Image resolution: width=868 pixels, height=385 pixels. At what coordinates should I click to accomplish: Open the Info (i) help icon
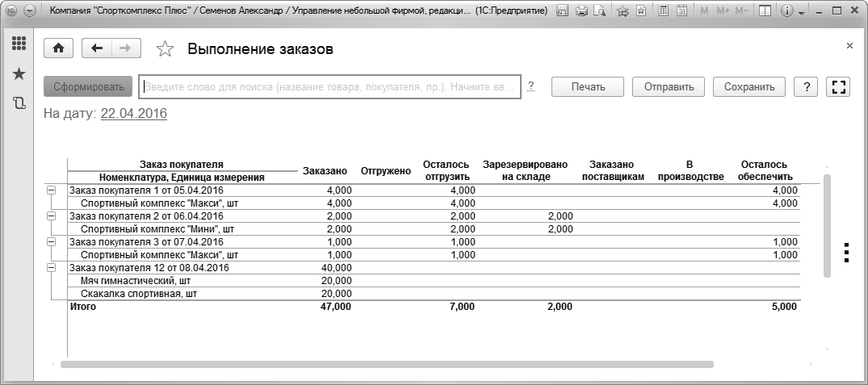pyautogui.click(x=787, y=10)
